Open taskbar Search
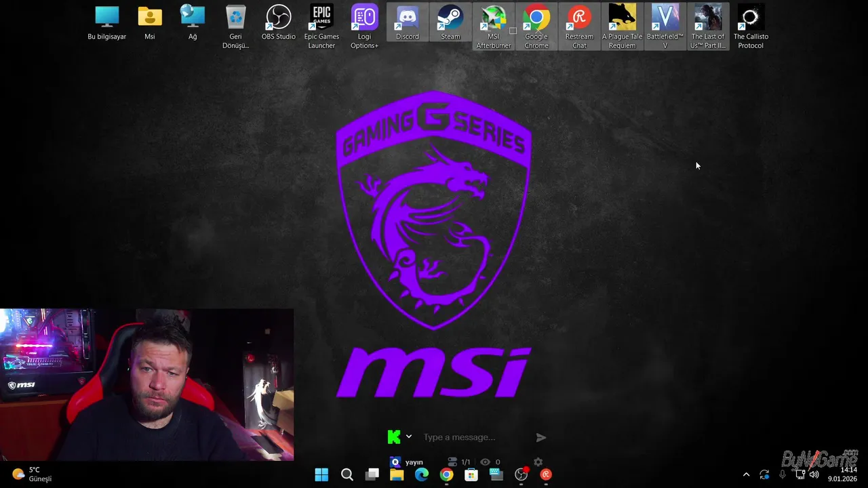 tap(347, 474)
